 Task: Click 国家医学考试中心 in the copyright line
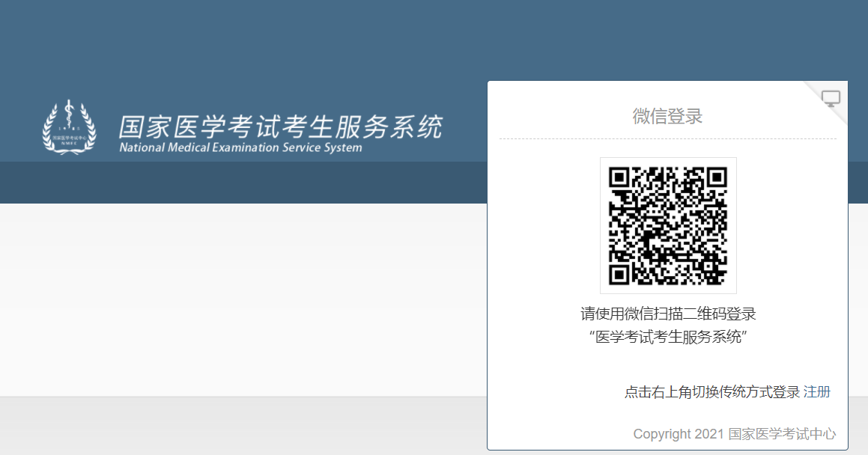coord(782,434)
